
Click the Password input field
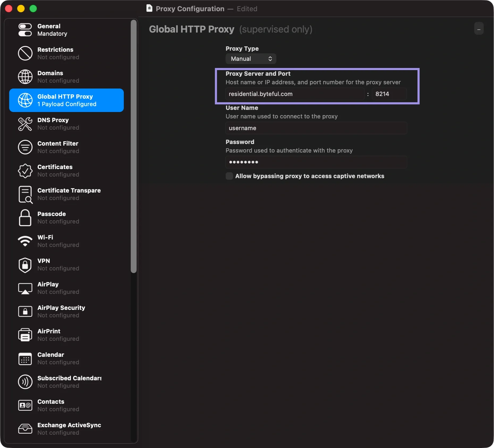pyautogui.click(x=316, y=162)
